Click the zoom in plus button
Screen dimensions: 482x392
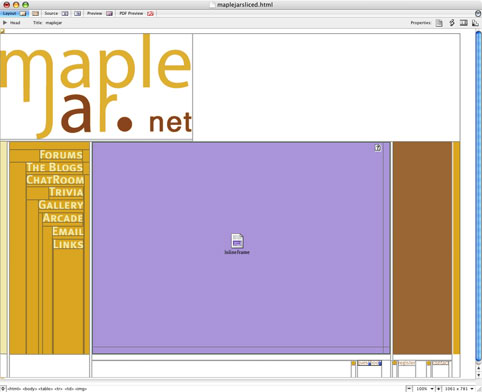(438, 389)
